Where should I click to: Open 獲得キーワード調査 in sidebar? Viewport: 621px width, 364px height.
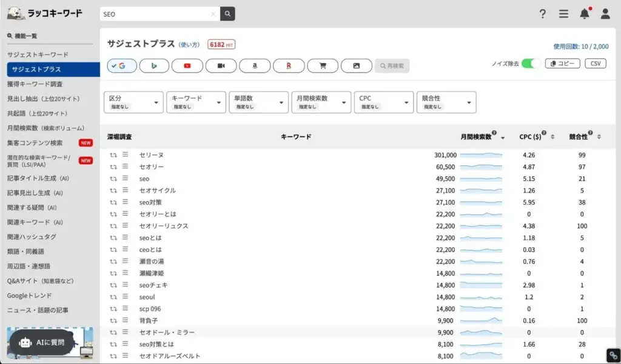(35, 84)
